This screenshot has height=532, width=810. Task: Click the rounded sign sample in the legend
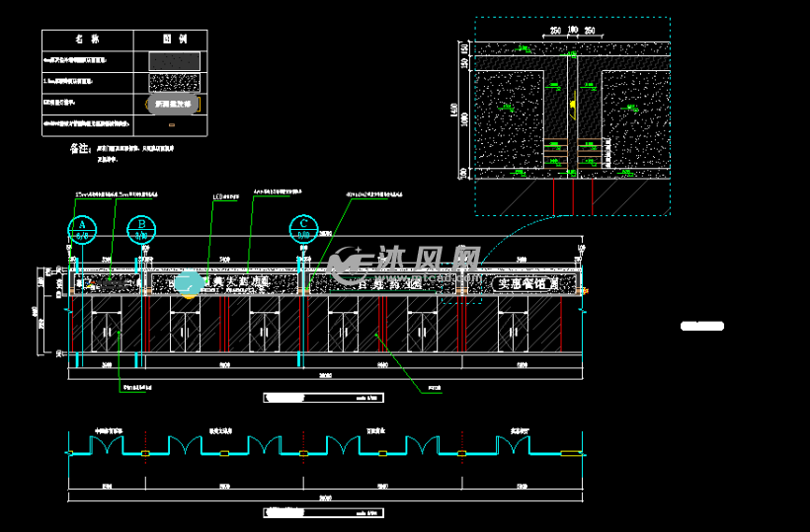click(174, 103)
